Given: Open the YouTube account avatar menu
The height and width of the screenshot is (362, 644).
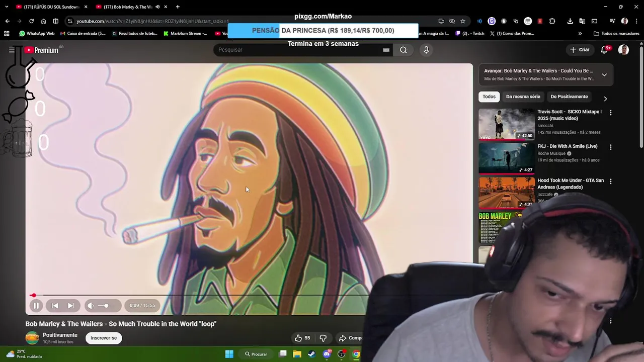Looking at the screenshot, I should [x=623, y=50].
